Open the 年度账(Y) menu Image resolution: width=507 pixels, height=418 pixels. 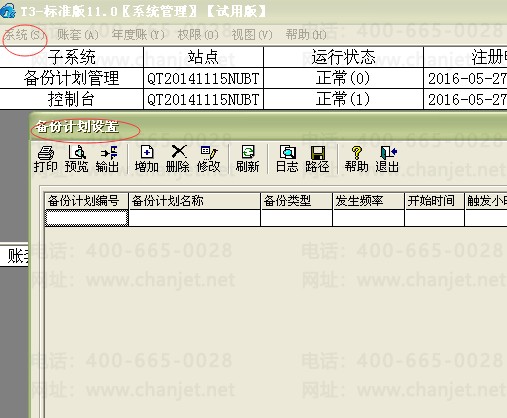pyautogui.click(x=138, y=35)
